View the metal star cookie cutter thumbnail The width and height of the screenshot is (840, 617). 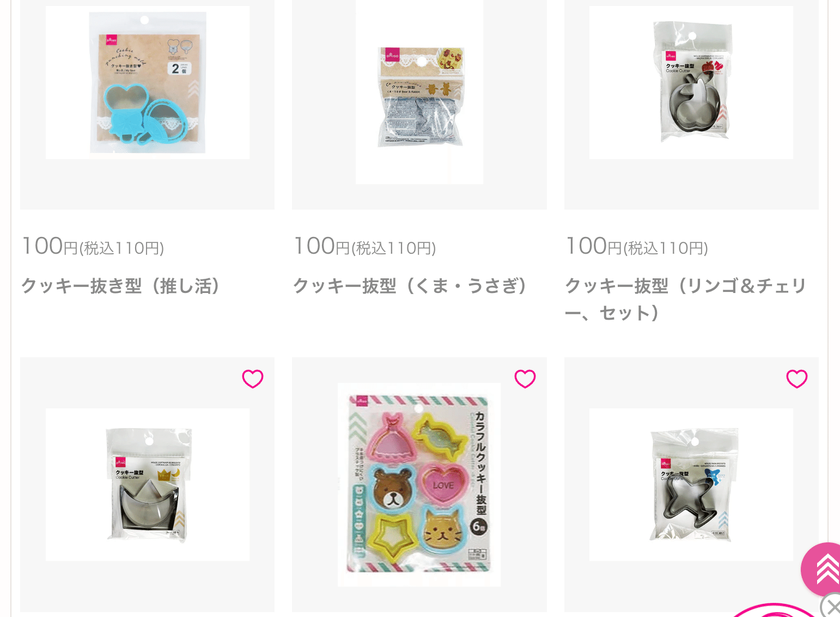pos(691,485)
